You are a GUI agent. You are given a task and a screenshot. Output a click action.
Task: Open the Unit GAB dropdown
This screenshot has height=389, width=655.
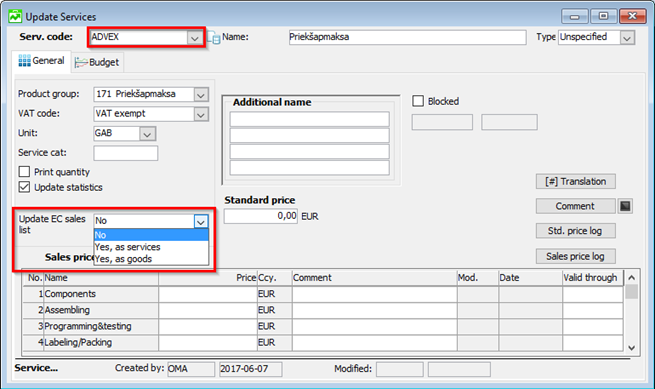pos(147,134)
